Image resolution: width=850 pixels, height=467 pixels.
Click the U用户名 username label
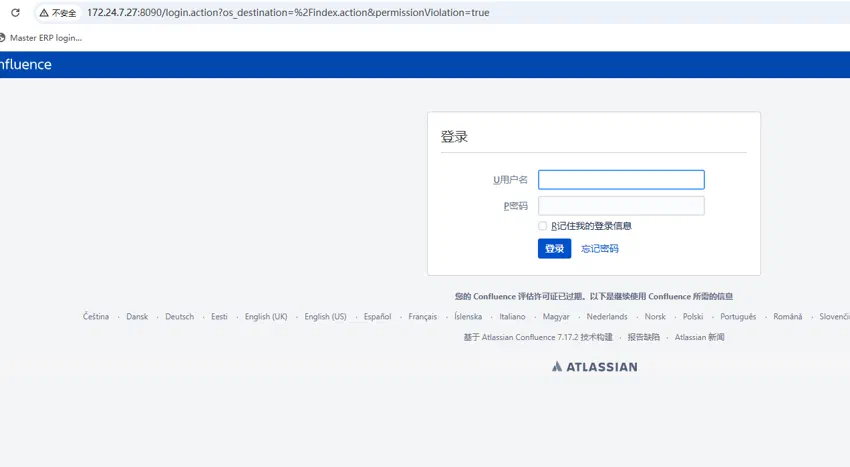pos(510,180)
